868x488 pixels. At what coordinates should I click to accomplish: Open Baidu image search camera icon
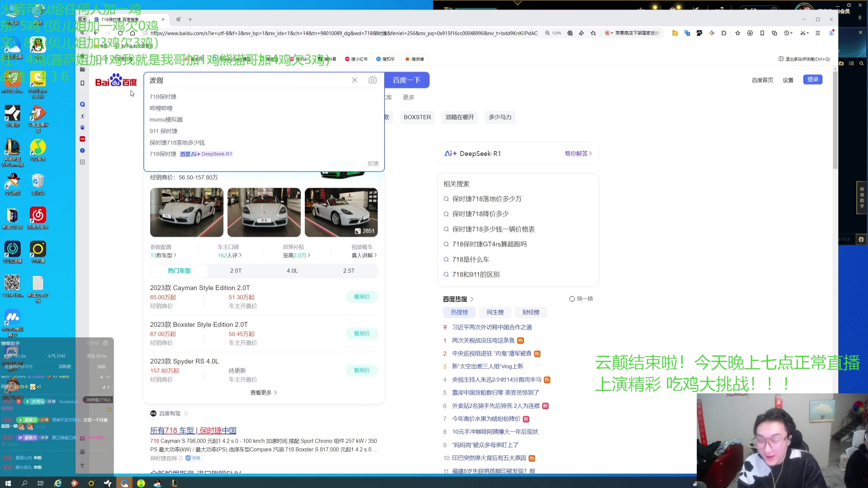(x=373, y=80)
